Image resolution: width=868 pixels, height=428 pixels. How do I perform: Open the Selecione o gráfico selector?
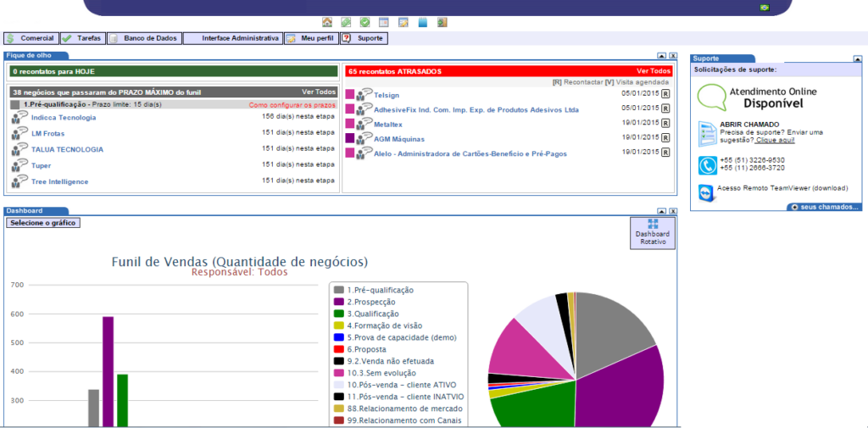pyautogui.click(x=43, y=223)
